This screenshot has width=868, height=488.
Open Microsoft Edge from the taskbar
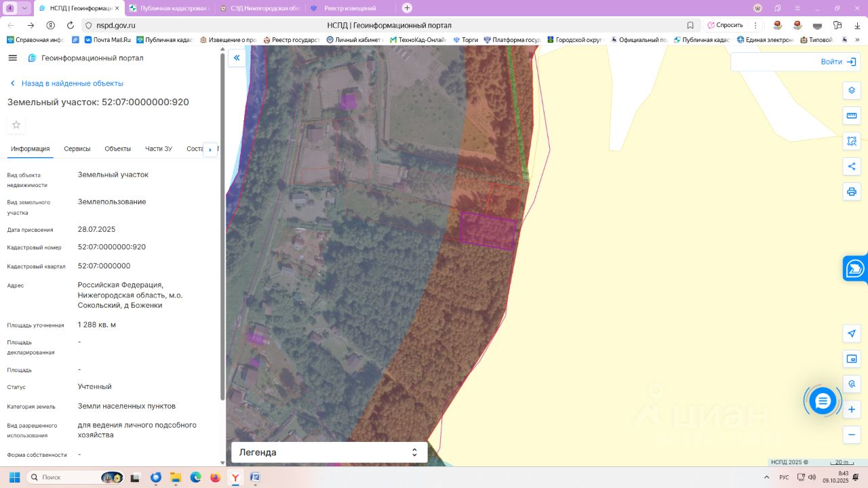pos(195,477)
